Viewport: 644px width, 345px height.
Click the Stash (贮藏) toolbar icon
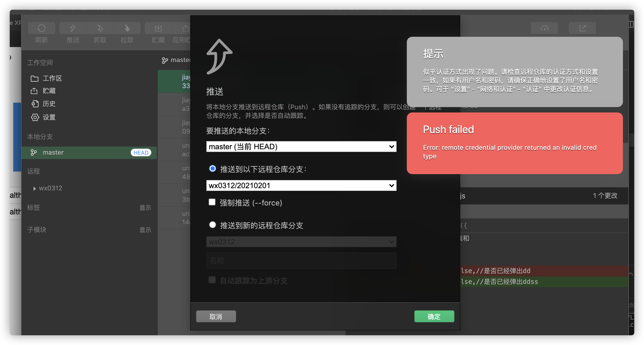click(158, 28)
